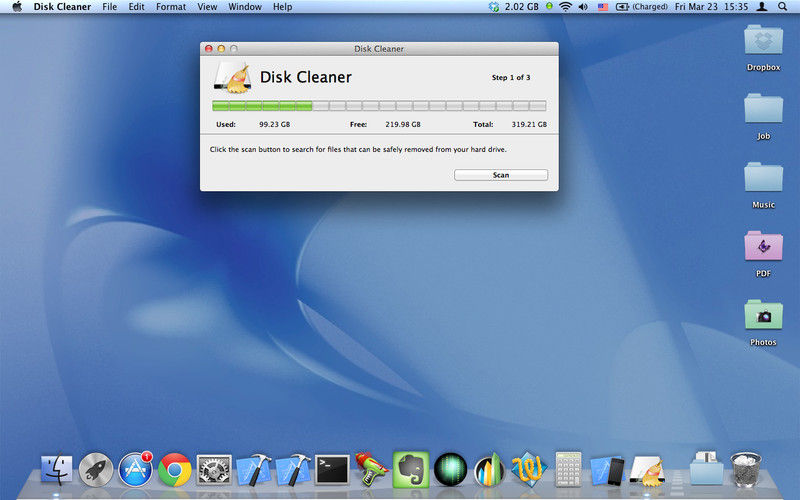This screenshot has width=800, height=500.
Task: Open the Help menu
Action: [x=283, y=7]
